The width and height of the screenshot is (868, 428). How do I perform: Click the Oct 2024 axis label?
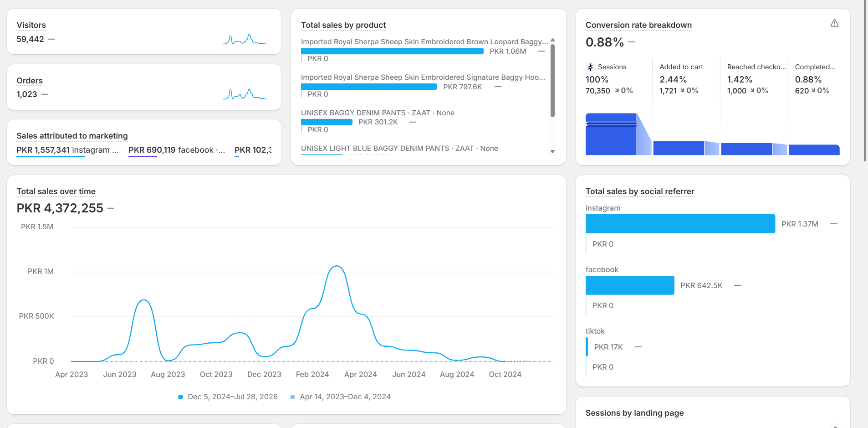[x=505, y=374]
